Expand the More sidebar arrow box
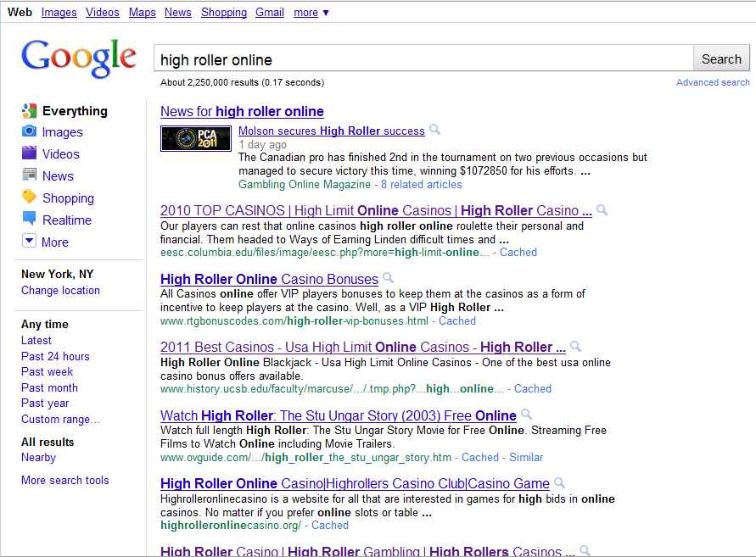Image resolution: width=756 pixels, height=557 pixels. (x=29, y=241)
